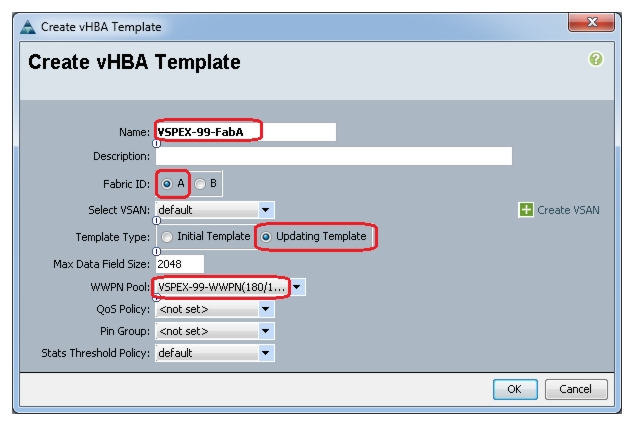This screenshot has width=635, height=427.
Task: Click the OK button
Action: pyautogui.click(x=515, y=389)
